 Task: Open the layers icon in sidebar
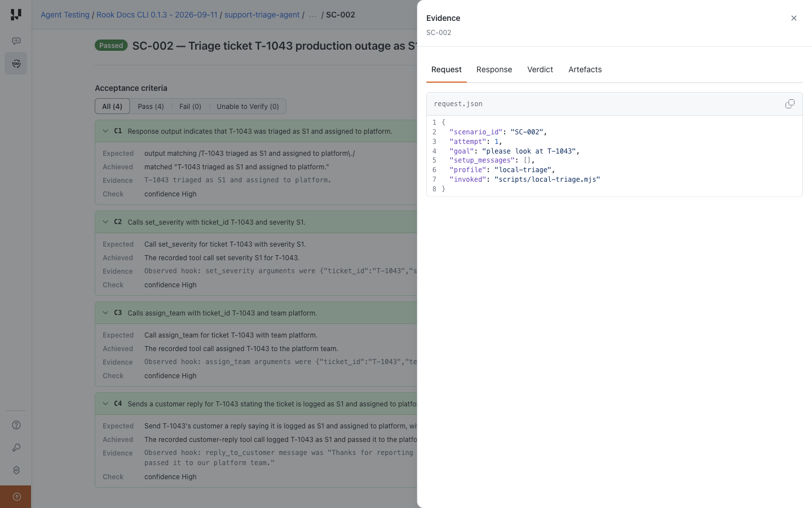pos(16,470)
